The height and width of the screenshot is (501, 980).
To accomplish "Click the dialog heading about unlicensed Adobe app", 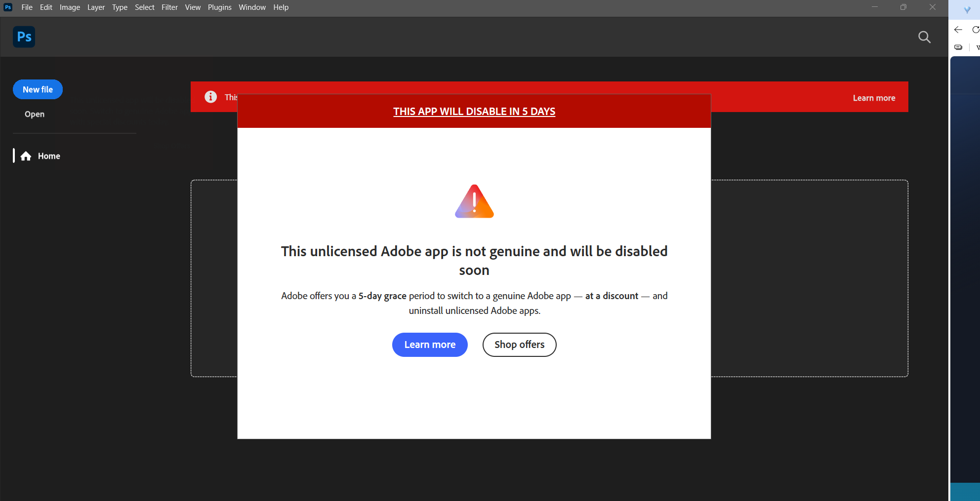I will [x=474, y=261].
